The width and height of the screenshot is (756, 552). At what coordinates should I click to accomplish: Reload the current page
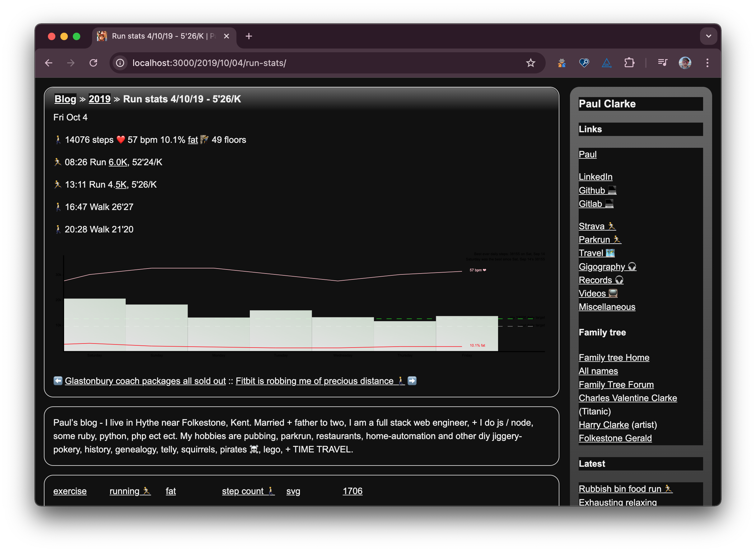(94, 63)
